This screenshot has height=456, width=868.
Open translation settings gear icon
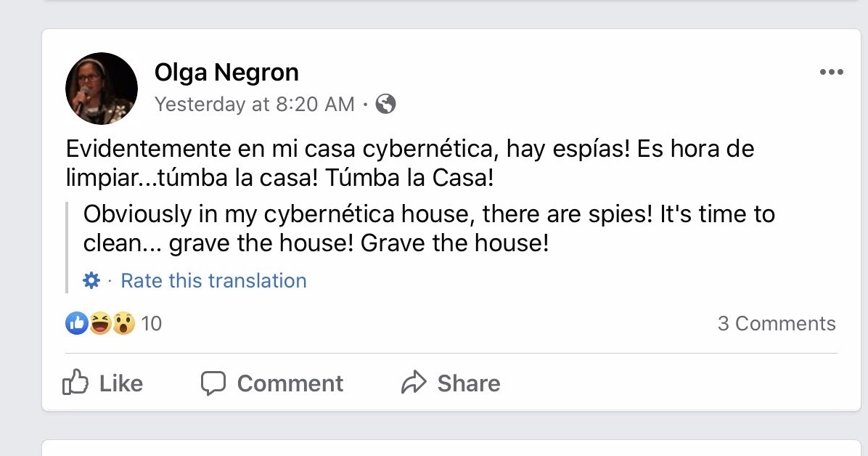[x=91, y=280]
